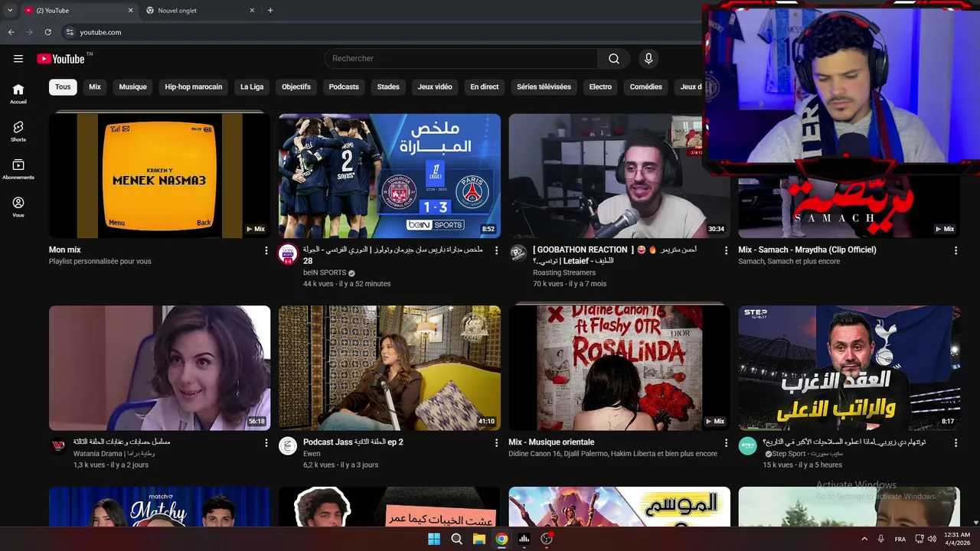The width and height of the screenshot is (980, 551).
Task: Open the Rosalinda mix thumbnail
Action: [619, 368]
